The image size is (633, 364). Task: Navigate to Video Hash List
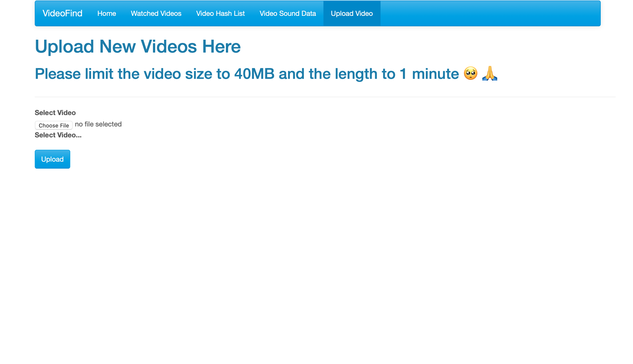220,13
